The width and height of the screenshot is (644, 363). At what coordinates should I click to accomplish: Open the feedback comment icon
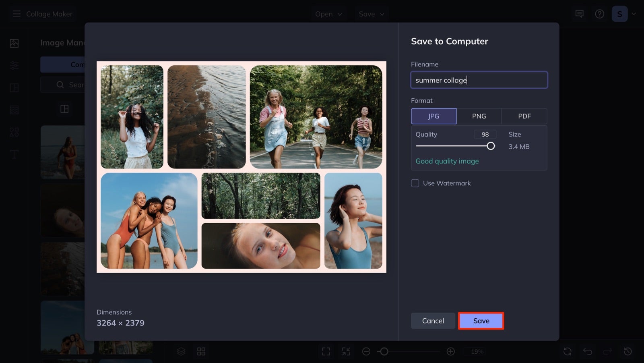[x=580, y=14]
